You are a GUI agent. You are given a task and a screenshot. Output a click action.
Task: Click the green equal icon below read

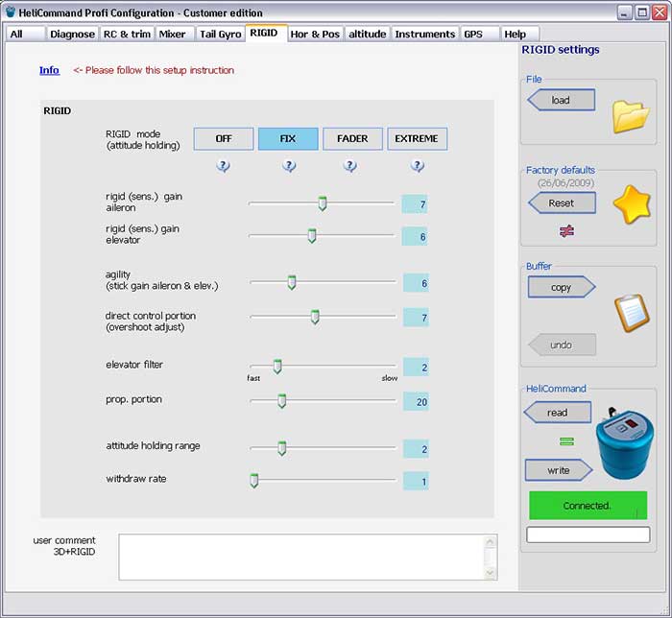[566, 441]
